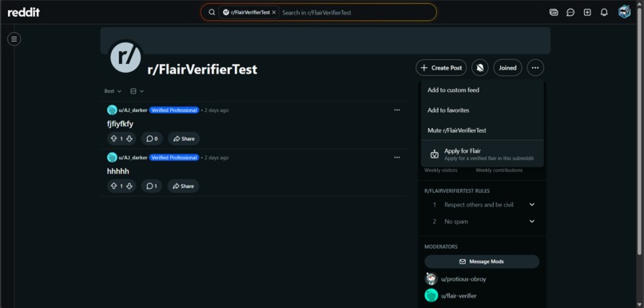Open moderator u/protious-obroy profile
The image size is (644, 308).
coord(463,279)
